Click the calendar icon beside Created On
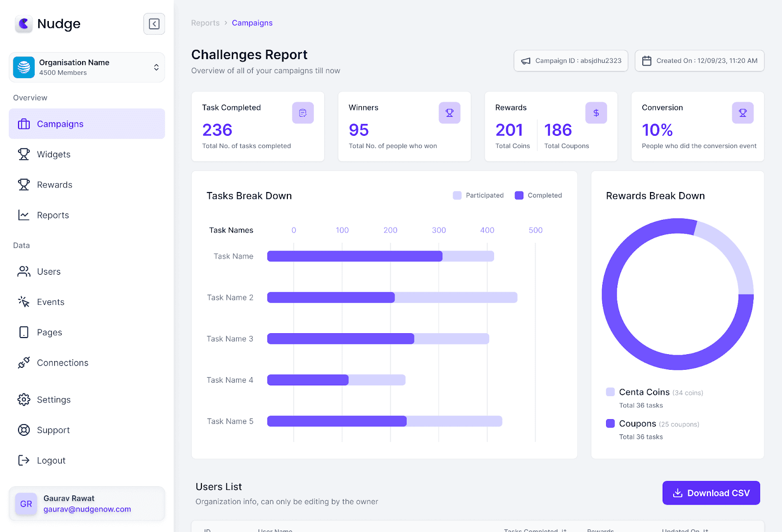 point(647,61)
